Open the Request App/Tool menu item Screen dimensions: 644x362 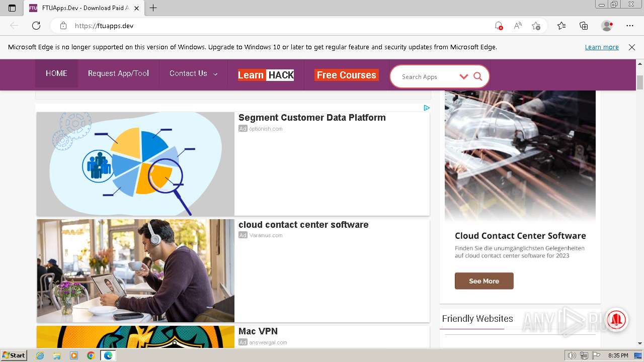click(118, 73)
